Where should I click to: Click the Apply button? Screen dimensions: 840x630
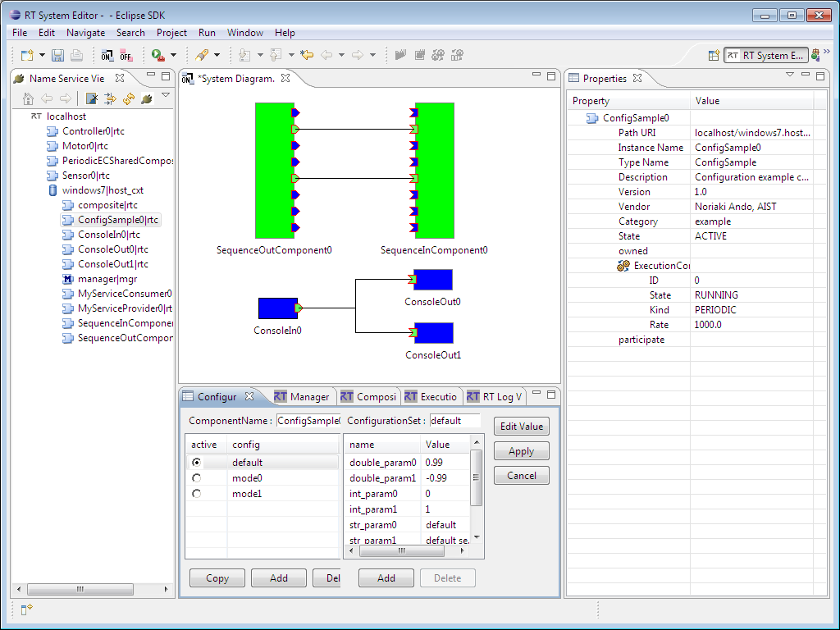(522, 451)
